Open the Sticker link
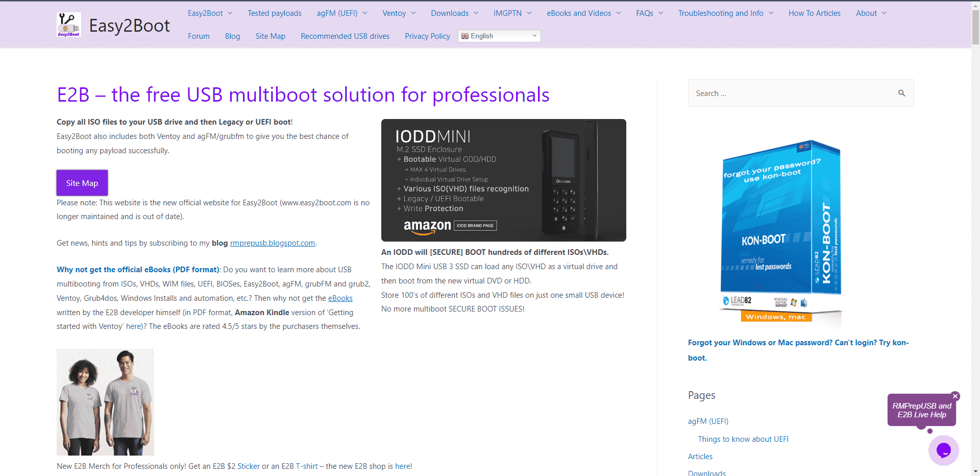The height and width of the screenshot is (476, 980). (249, 466)
